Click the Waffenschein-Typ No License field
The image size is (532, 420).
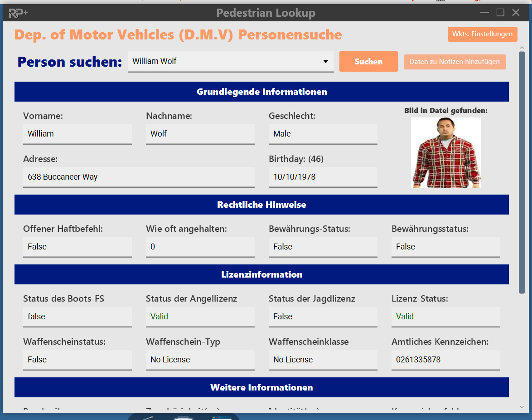point(200,360)
